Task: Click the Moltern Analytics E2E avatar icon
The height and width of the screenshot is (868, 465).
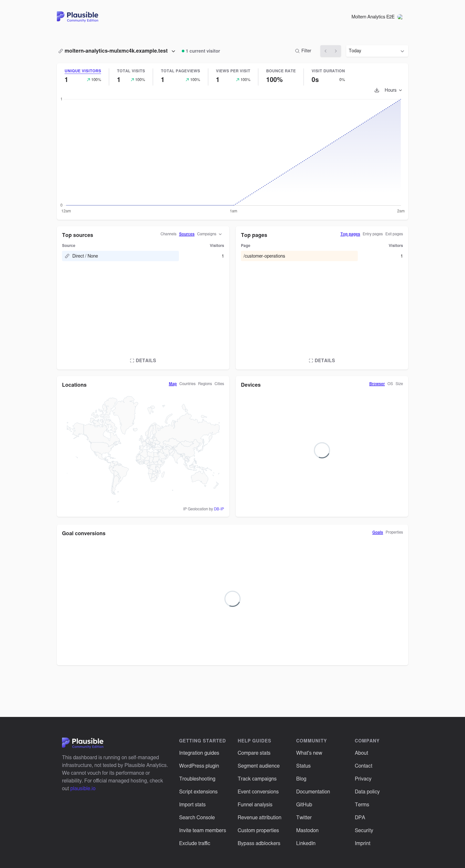Action: (x=400, y=17)
